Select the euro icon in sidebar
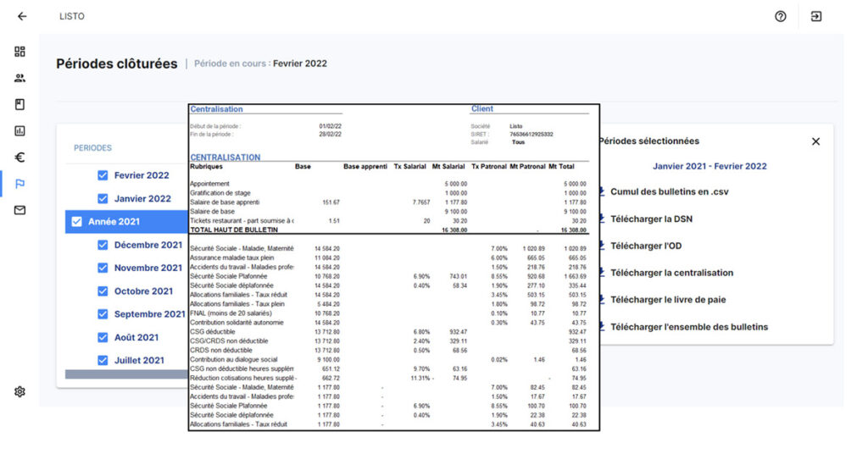868x454 pixels. pos(19,157)
